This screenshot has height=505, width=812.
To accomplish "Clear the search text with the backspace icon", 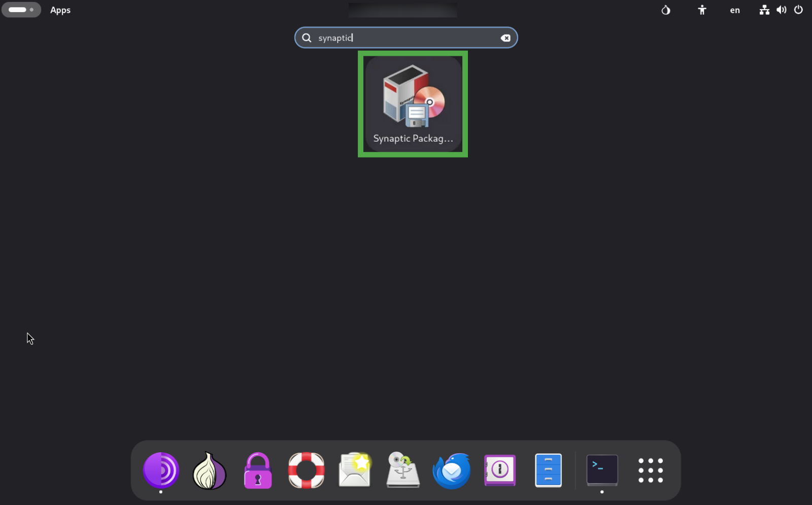I will click(505, 38).
